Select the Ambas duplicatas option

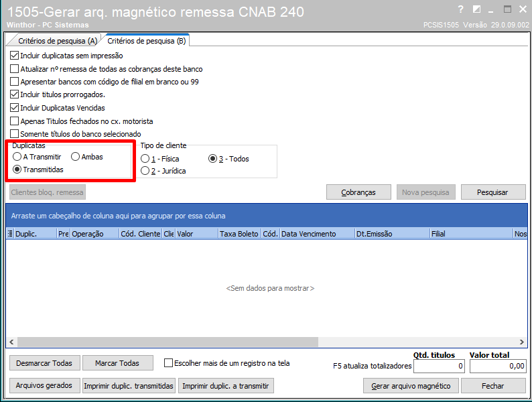(75, 157)
